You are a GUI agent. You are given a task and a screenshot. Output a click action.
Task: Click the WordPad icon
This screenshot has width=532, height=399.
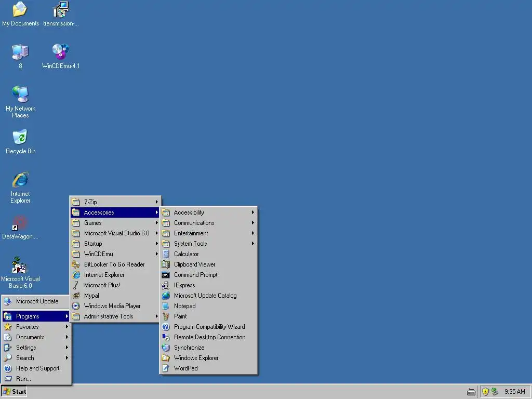click(x=166, y=368)
